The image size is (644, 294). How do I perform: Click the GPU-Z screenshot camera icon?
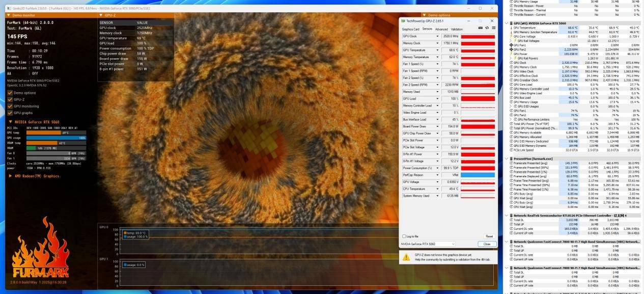coord(480,28)
